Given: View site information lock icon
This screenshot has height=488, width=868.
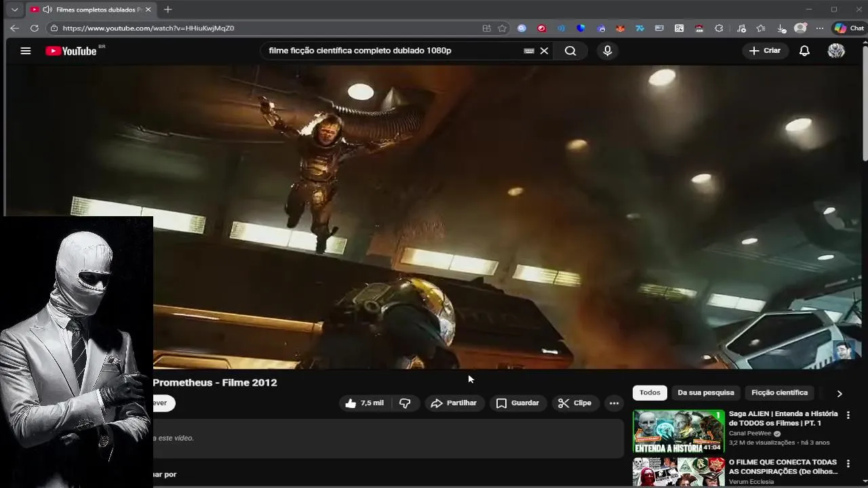Looking at the screenshot, I should 54,28.
